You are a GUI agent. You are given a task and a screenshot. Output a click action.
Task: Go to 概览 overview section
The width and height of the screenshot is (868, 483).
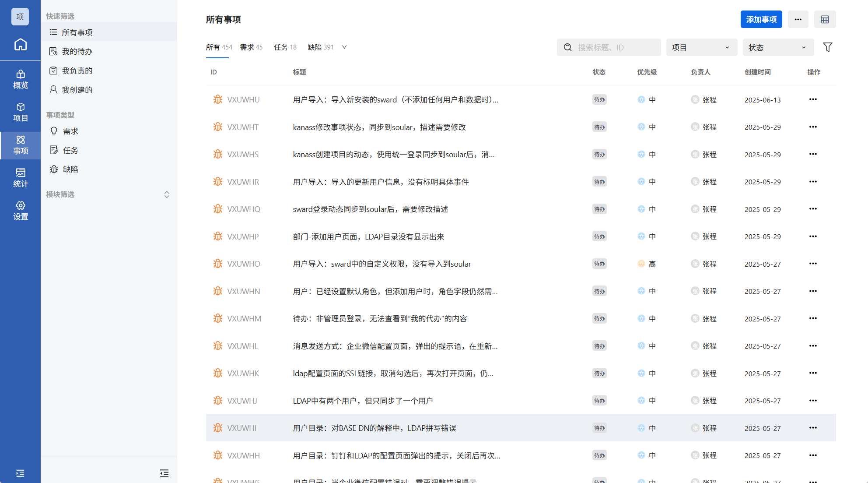20,79
